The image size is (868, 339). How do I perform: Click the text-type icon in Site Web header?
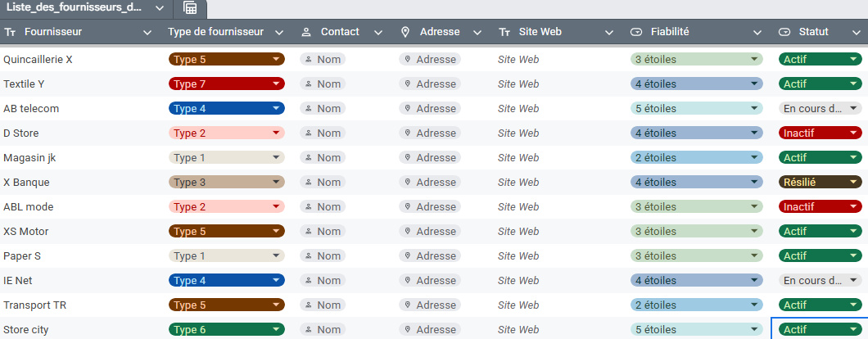pos(504,32)
